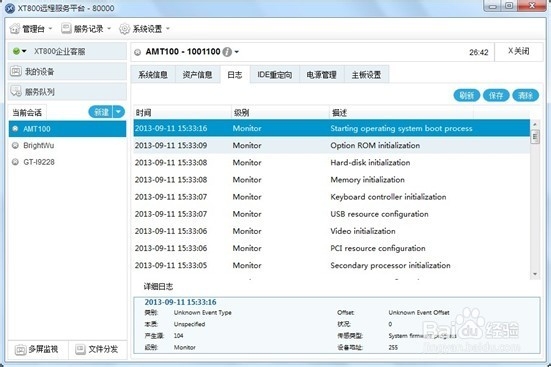Click the 管理台 house icon
Image resolution: width=551 pixels, height=367 pixels.
click(15, 29)
